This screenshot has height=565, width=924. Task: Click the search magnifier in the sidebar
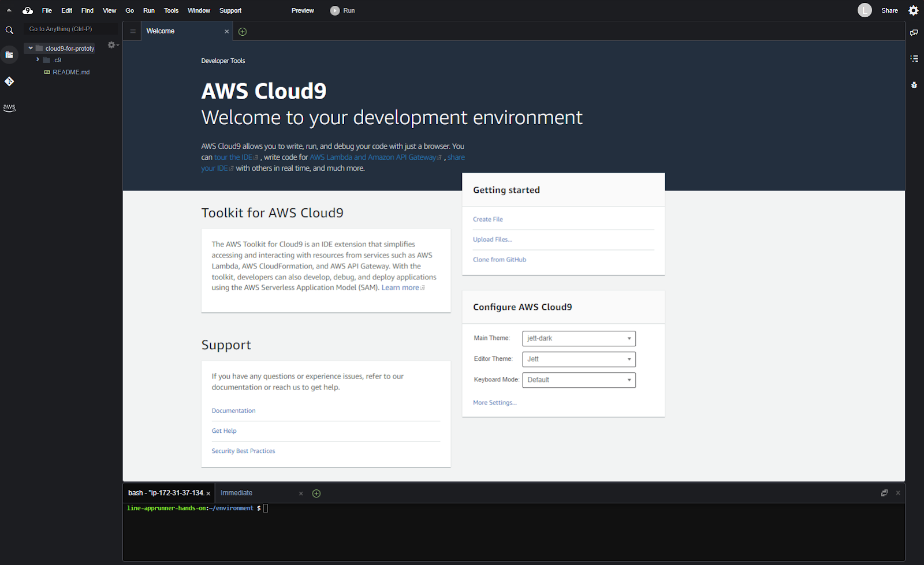(x=9, y=30)
